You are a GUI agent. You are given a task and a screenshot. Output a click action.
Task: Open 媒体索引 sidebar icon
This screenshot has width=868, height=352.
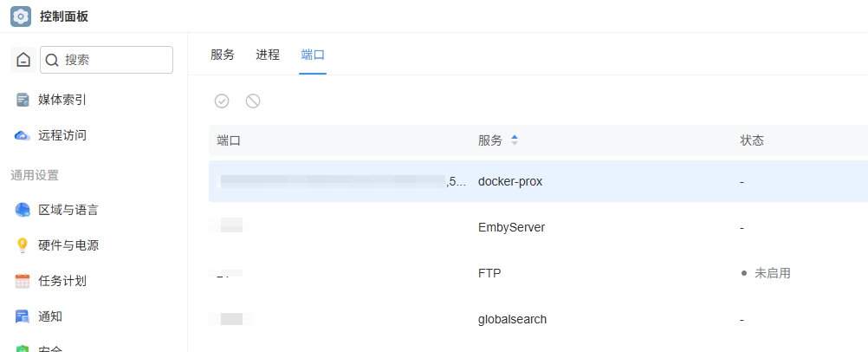click(x=23, y=100)
